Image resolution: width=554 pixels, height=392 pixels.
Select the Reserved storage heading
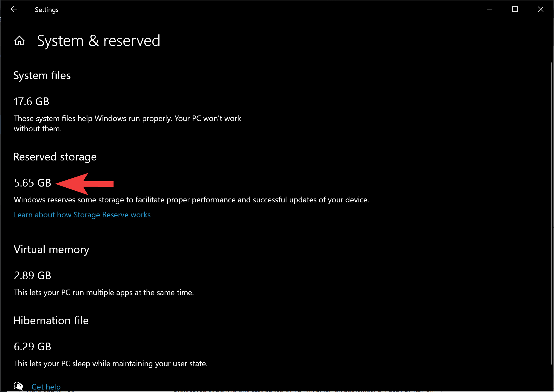(x=55, y=157)
